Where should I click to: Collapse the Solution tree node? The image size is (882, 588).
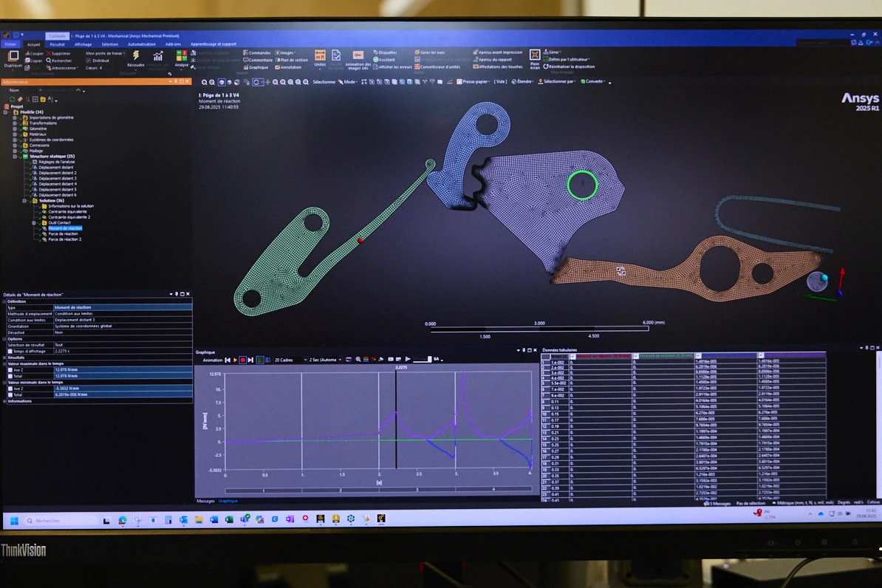(x=24, y=200)
